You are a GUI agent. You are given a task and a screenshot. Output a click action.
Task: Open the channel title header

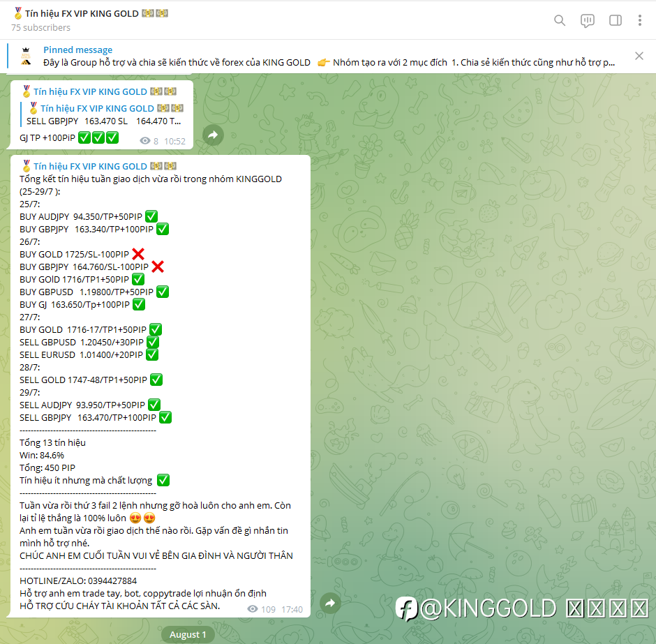coord(90,13)
